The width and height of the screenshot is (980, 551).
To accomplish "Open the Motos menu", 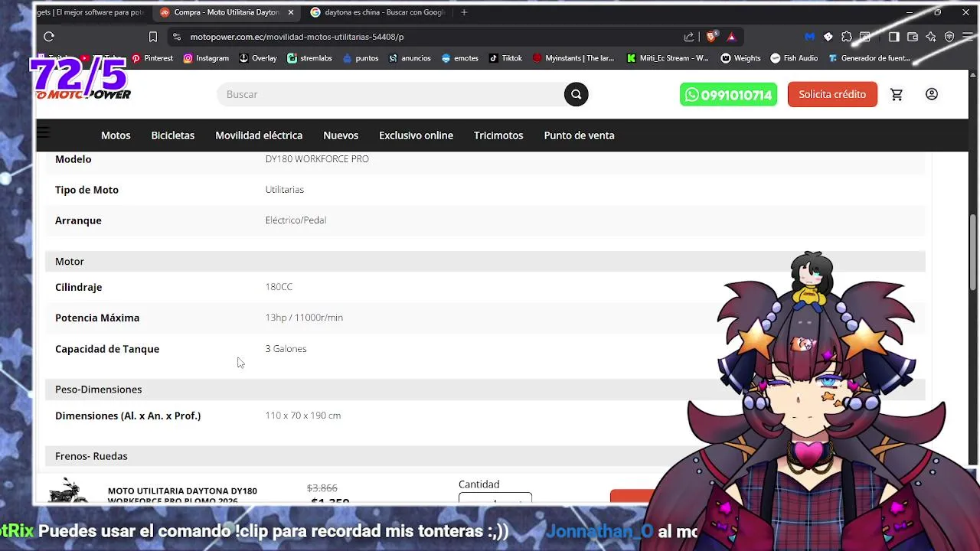I will point(116,135).
